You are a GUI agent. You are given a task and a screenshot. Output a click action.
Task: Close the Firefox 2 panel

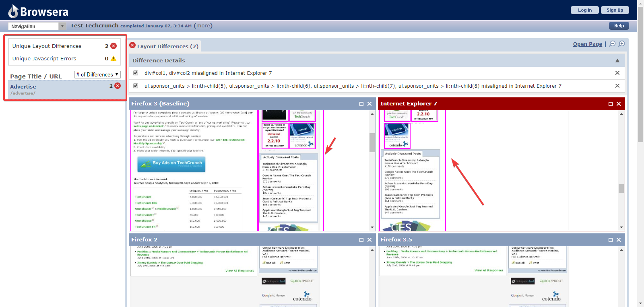pos(369,240)
